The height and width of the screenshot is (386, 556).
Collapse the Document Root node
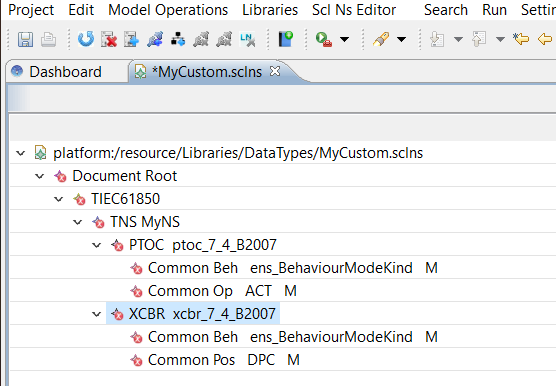[x=40, y=176]
